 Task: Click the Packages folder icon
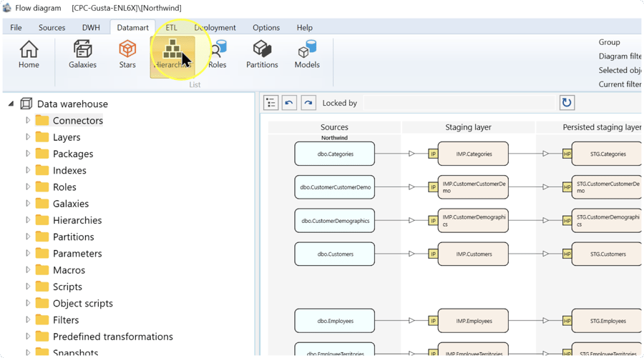[42, 154]
